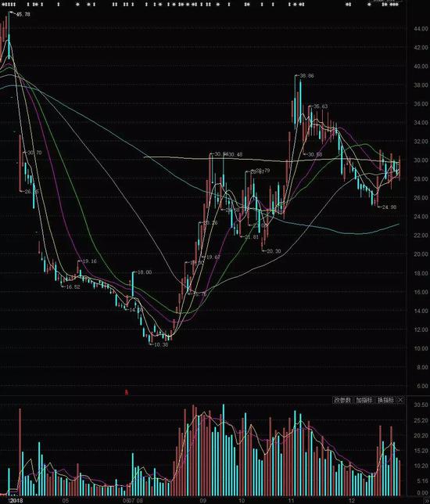
Task: Click the 12 month label on time axis
Action: [x=352, y=501]
